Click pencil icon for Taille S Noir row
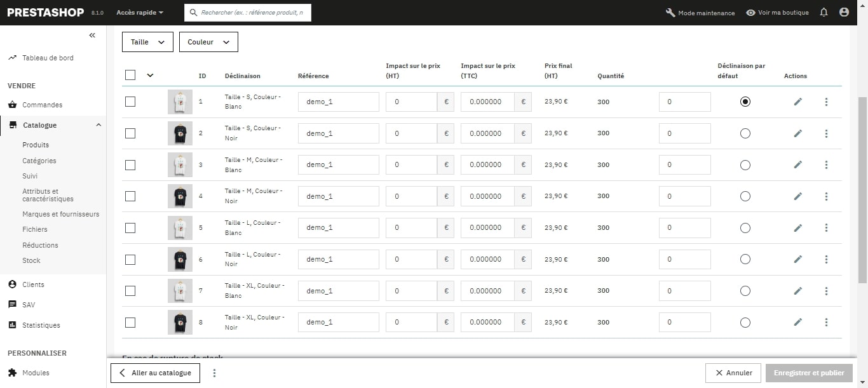The image size is (868, 388). pos(798,133)
